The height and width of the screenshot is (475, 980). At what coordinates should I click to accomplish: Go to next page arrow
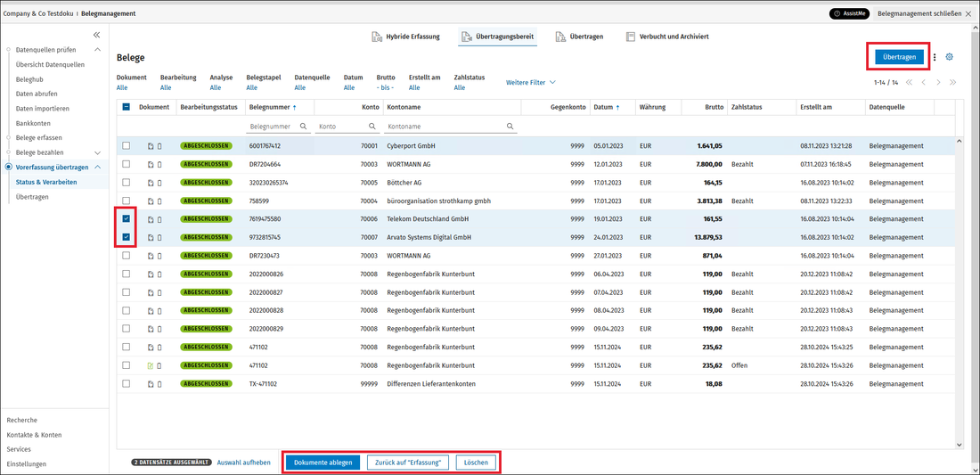click(938, 83)
